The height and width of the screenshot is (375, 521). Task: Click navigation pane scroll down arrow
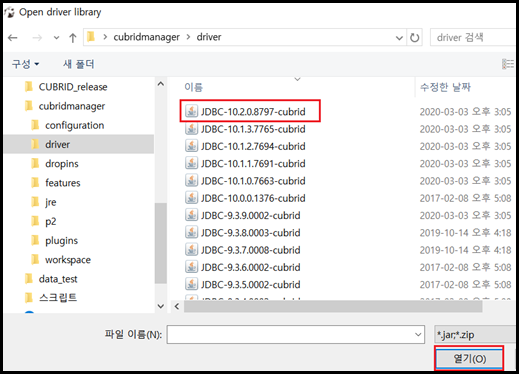(x=161, y=306)
